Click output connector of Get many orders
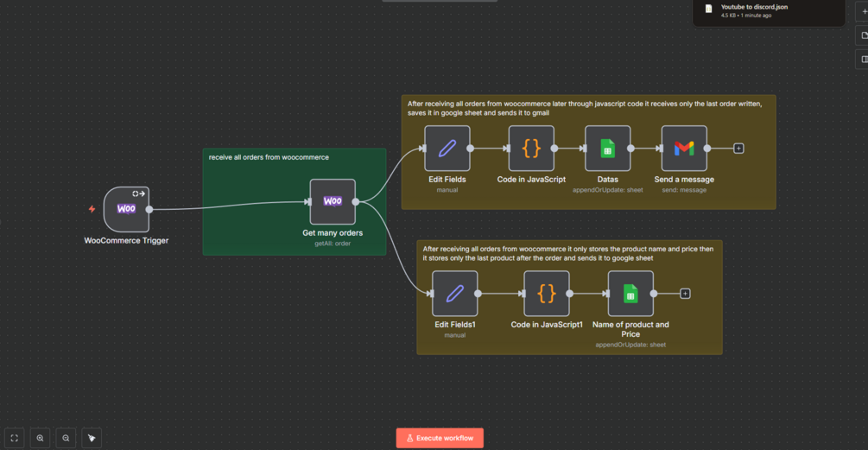 click(x=355, y=201)
